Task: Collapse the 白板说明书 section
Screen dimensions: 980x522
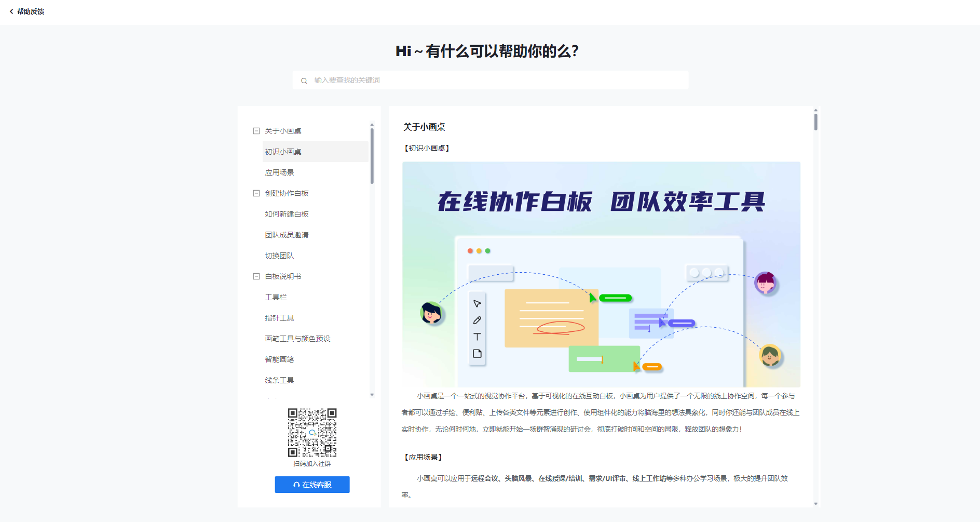Action: click(x=256, y=276)
